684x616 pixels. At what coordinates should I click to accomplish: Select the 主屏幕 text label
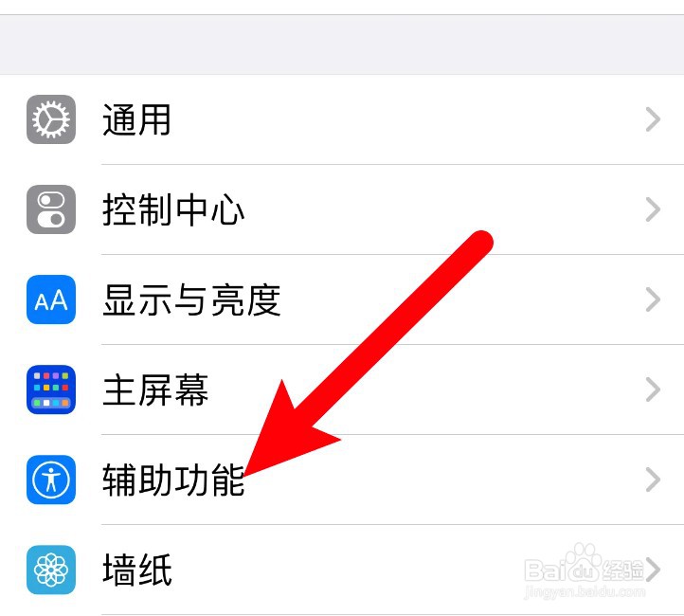click(x=155, y=390)
